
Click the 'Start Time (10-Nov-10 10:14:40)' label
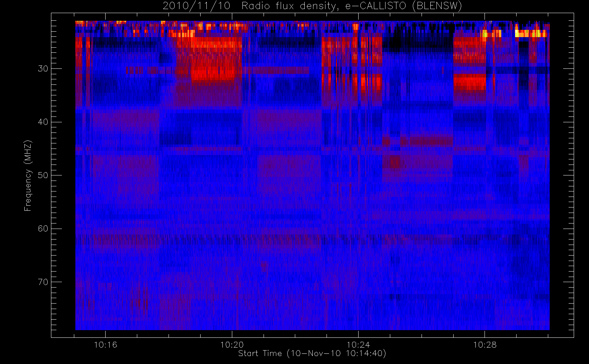click(x=312, y=353)
